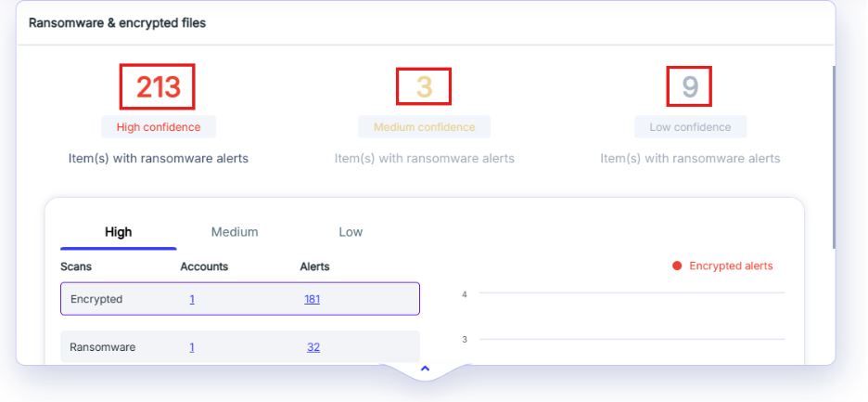Image resolution: width=868 pixels, height=402 pixels.
Task: Open the 9 low confidence count
Action: tap(689, 86)
